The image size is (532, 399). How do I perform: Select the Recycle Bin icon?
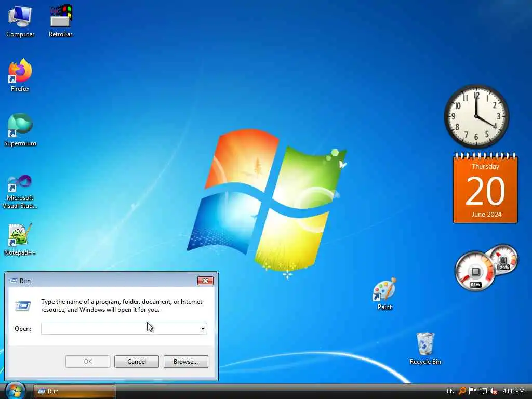[425, 349]
